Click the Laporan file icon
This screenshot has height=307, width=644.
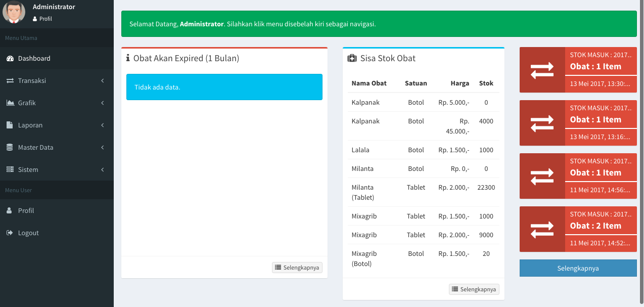(x=10, y=125)
